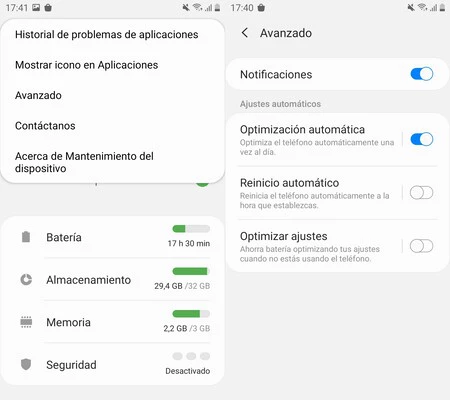
Task: Tap the storage pie icon beside Almacenamiento
Action: (26, 279)
